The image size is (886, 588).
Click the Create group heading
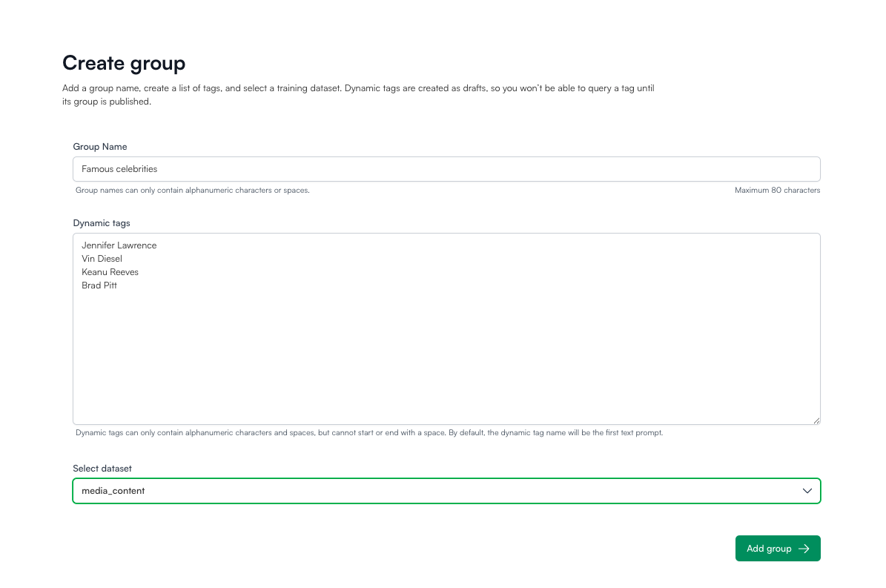point(124,63)
